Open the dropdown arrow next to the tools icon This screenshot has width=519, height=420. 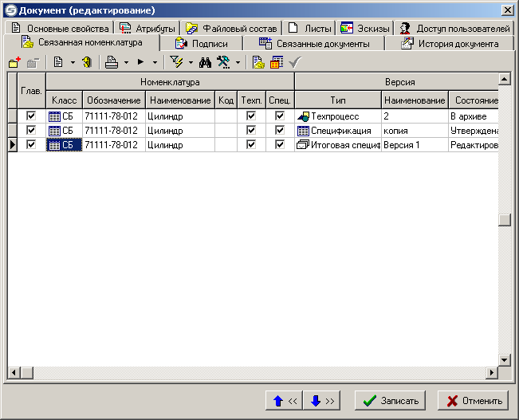click(x=238, y=62)
